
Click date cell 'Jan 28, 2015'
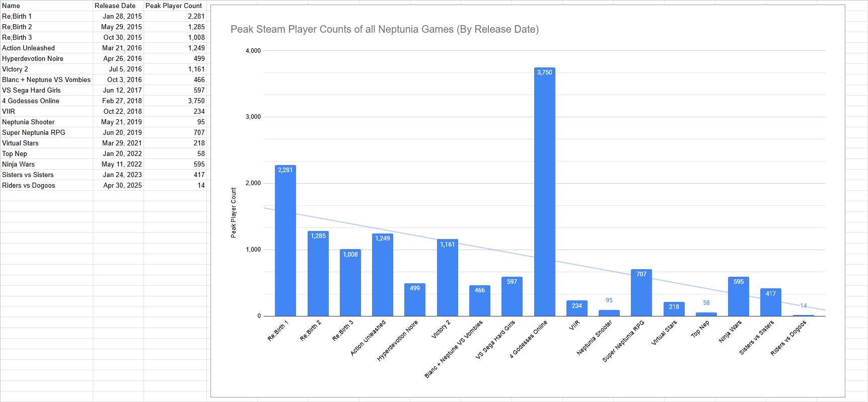(x=118, y=16)
